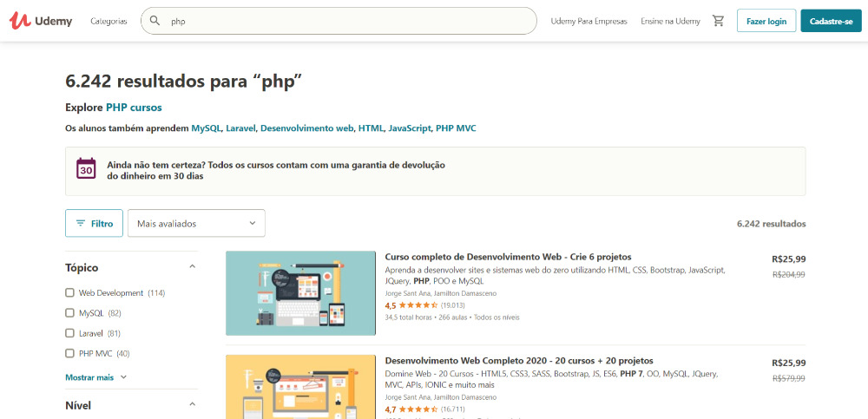The image size is (868, 419).
Task: Click the filter lines icon in Filtro
Action: (81, 224)
